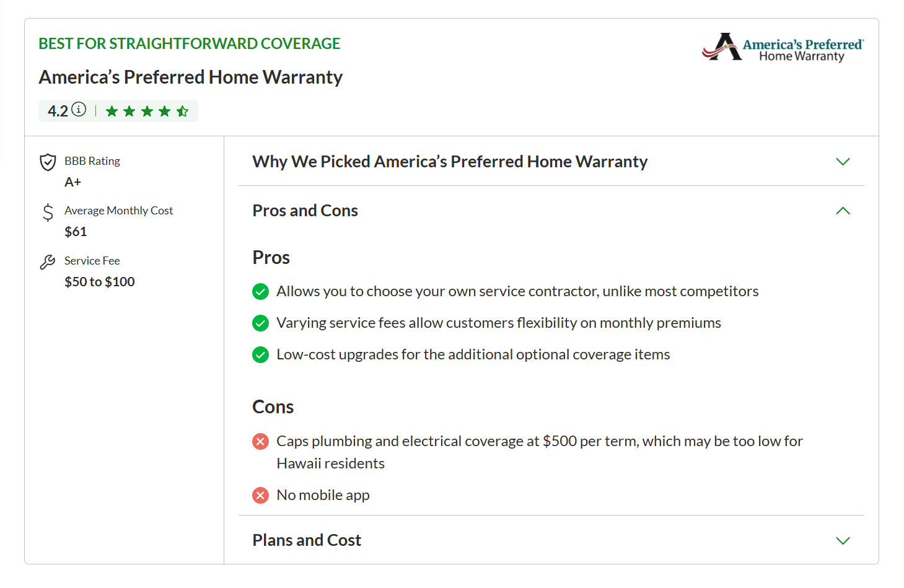Click the BBB Rating shield icon
The height and width of the screenshot is (588, 904).
coord(48,162)
